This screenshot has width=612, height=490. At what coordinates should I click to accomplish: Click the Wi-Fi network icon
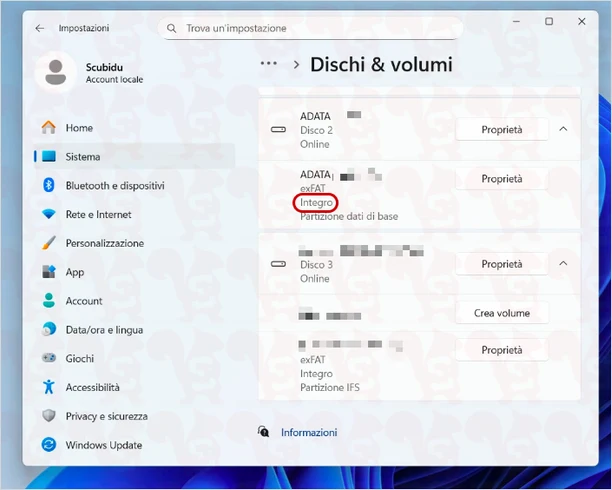pyautogui.click(x=49, y=214)
